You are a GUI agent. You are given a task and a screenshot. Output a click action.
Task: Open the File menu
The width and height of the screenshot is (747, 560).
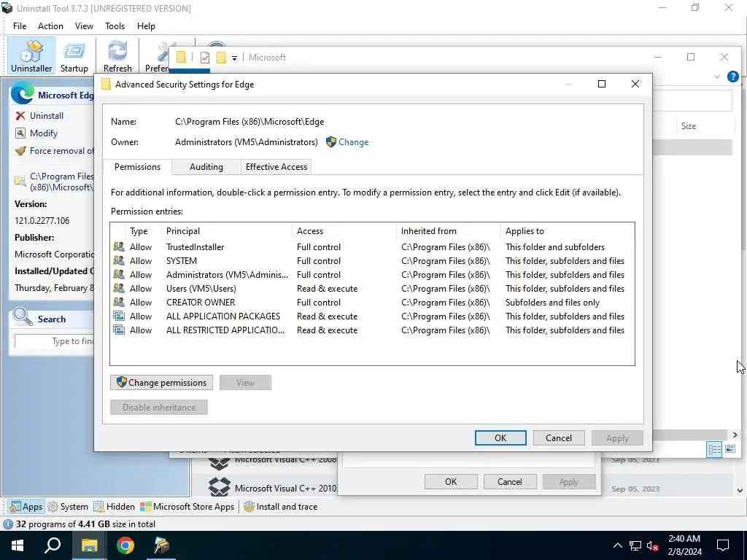pos(20,26)
